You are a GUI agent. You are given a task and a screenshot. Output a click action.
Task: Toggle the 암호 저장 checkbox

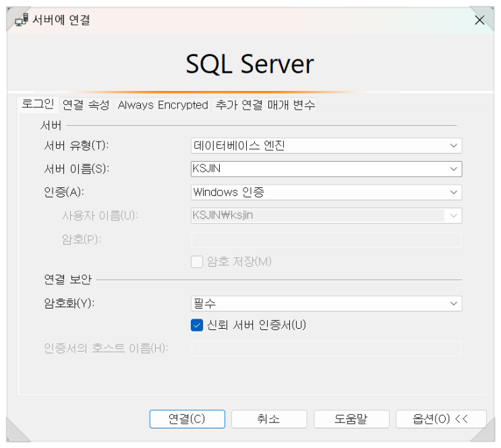pos(197,262)
